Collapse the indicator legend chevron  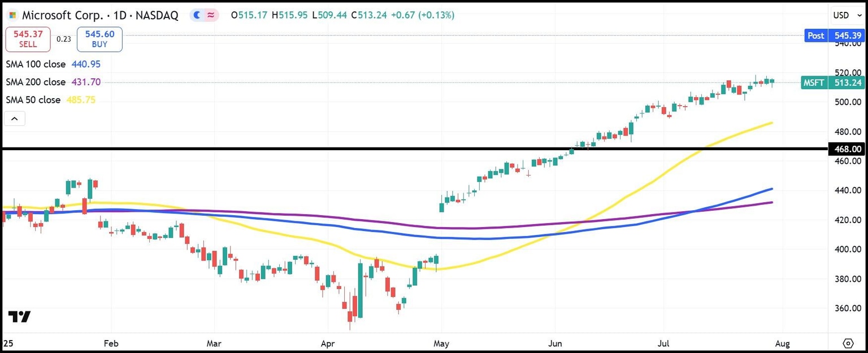tap(14, 118)
